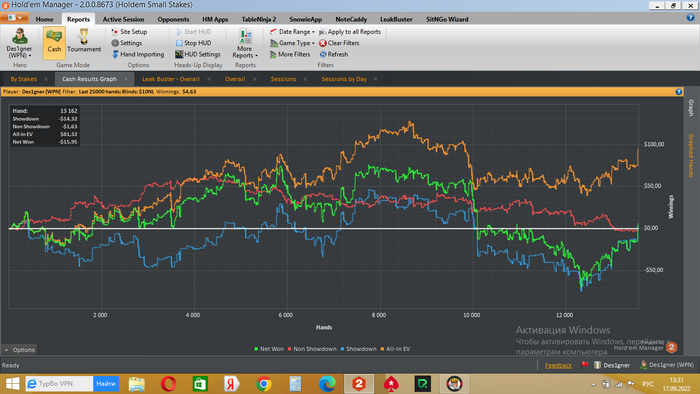Click the Start HUD button
The height and width of the screenshot is (394, 700).
(193, 32)
